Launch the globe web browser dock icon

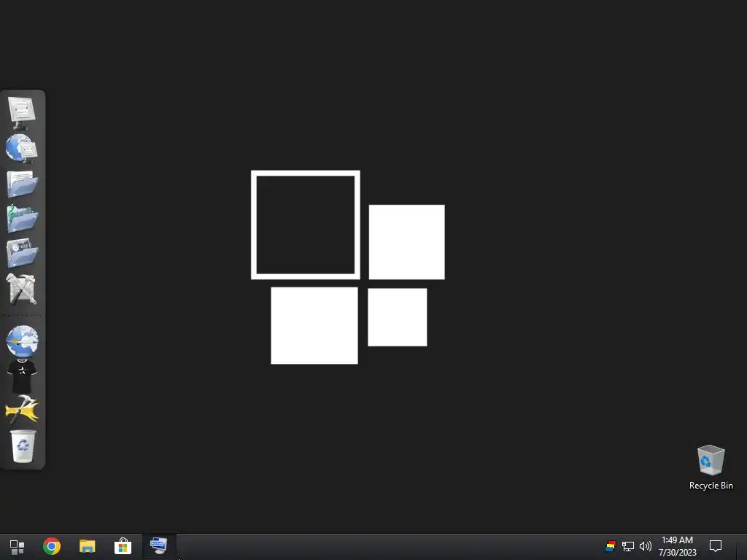click(x=23, y=341)
